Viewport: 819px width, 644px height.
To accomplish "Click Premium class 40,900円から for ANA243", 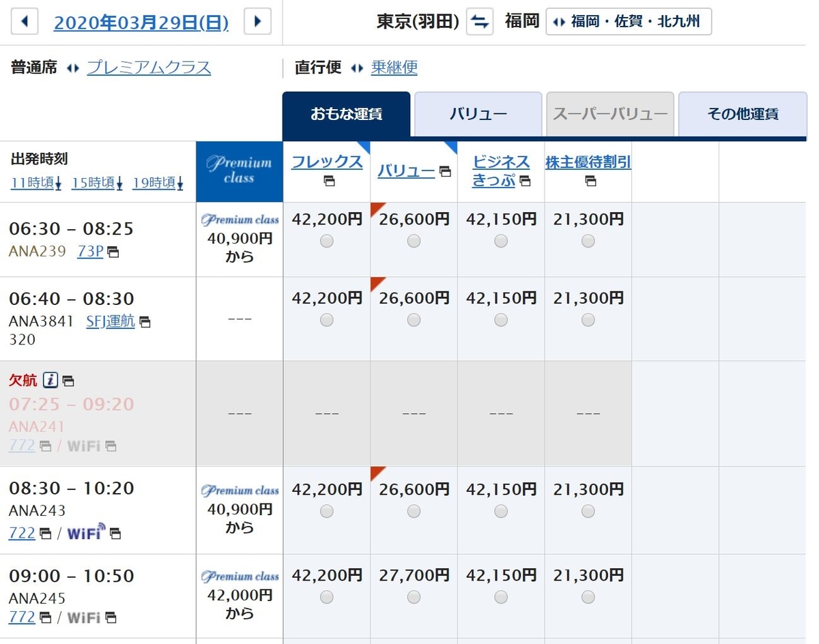I will click(240, 510).
